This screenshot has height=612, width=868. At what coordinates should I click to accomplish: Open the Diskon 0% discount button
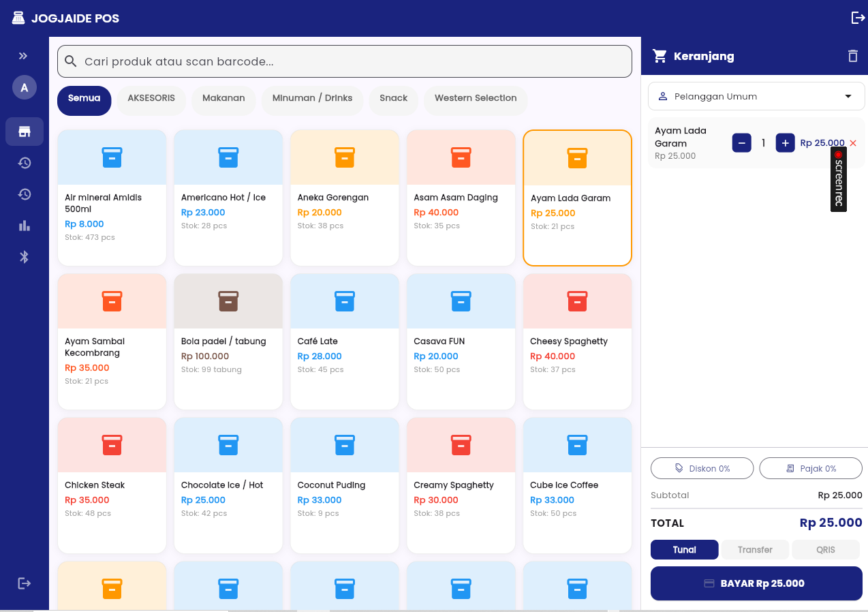[702, 468]
